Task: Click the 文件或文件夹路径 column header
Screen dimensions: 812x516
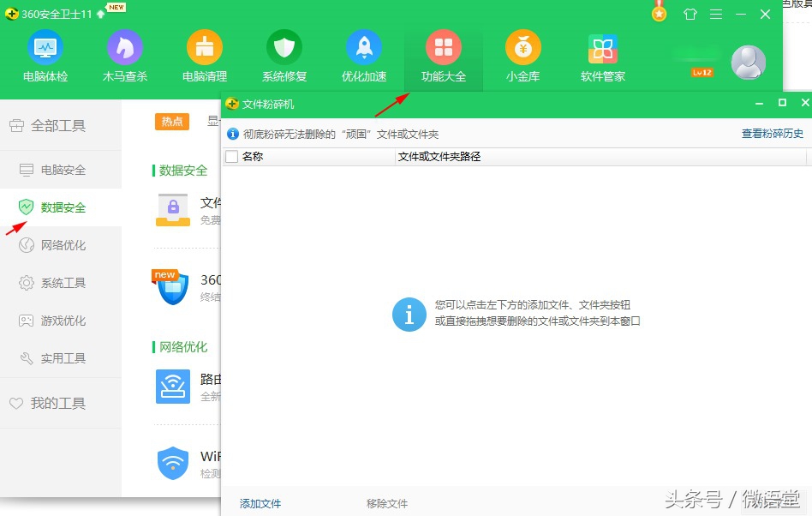Action: point(439,157)
